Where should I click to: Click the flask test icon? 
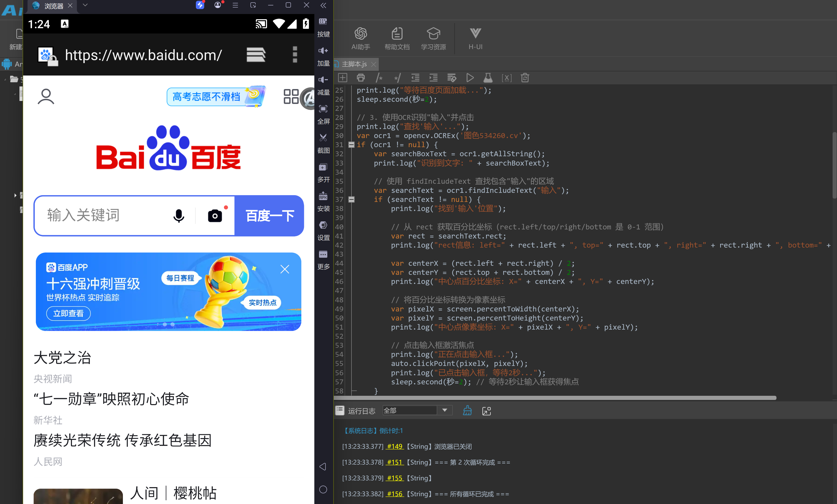488,78
